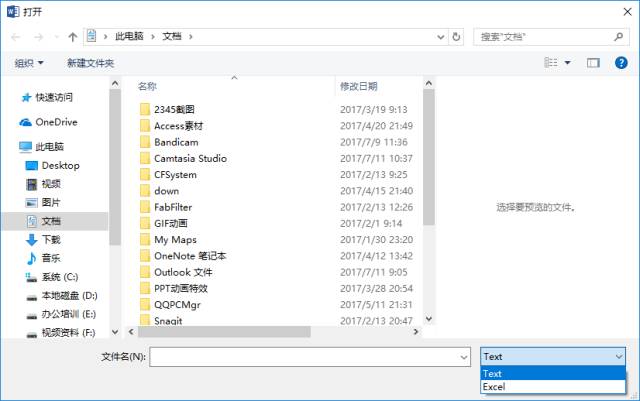Click the back navigation arrow
640x401 pixels.
tap(16, 37)
